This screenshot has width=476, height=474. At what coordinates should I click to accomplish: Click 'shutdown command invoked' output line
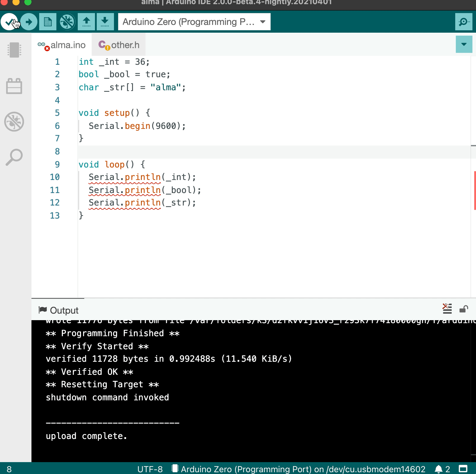107,397
